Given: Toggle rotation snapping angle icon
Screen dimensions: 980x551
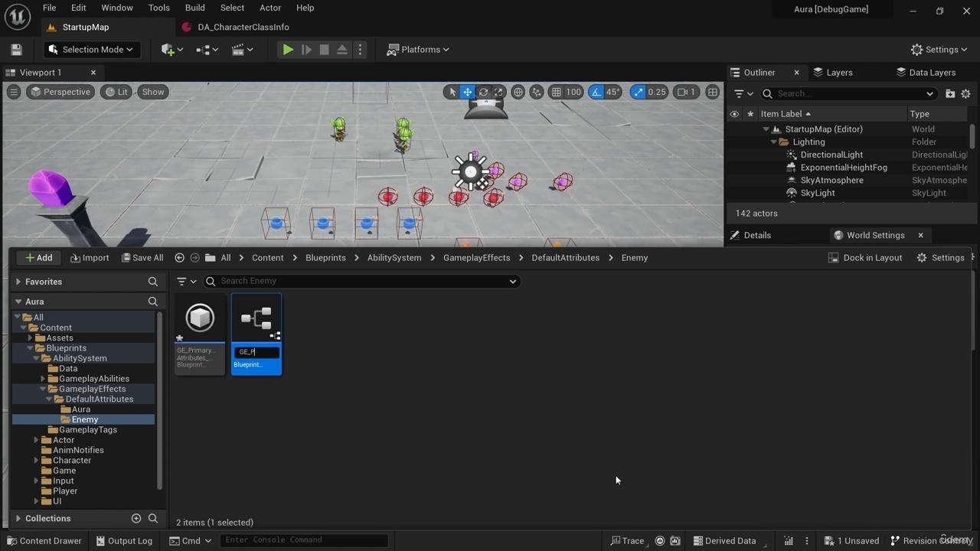Looking at the screenshot, I should (596, 92).
